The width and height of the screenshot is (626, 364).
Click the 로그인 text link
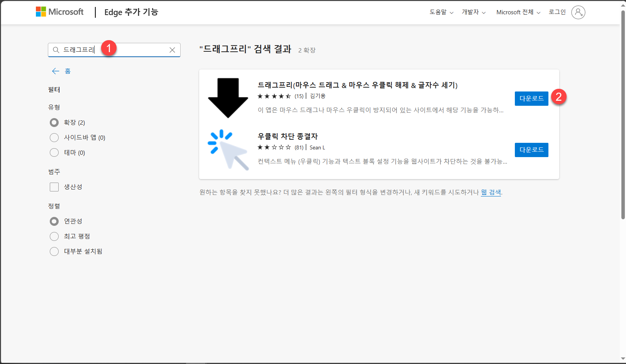(x=557, y=12)
